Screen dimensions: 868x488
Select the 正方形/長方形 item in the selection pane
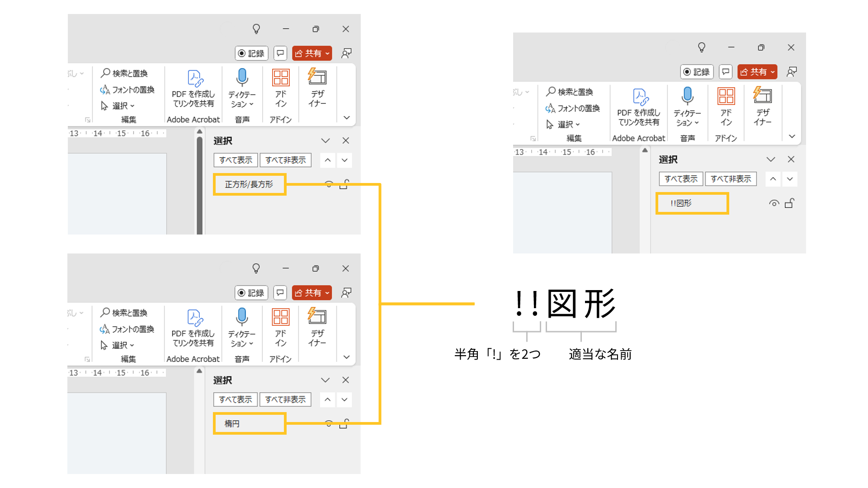coord(250,184)
